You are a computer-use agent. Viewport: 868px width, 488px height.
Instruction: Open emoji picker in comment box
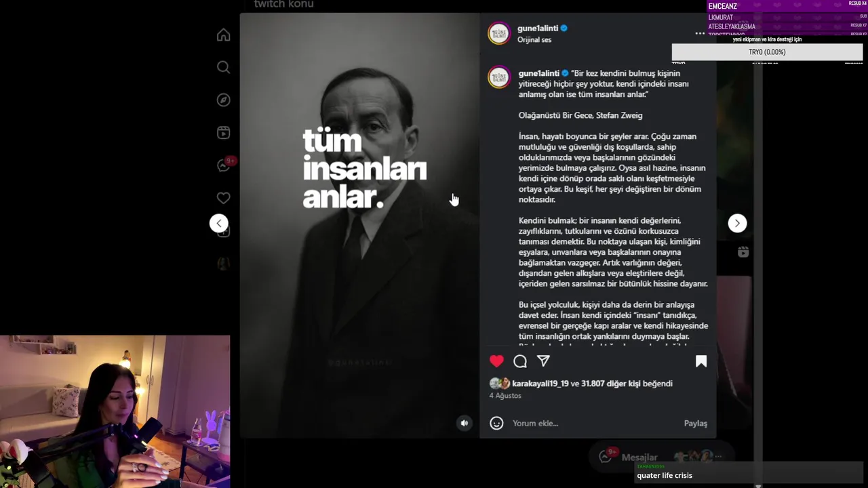coord(496,423)
